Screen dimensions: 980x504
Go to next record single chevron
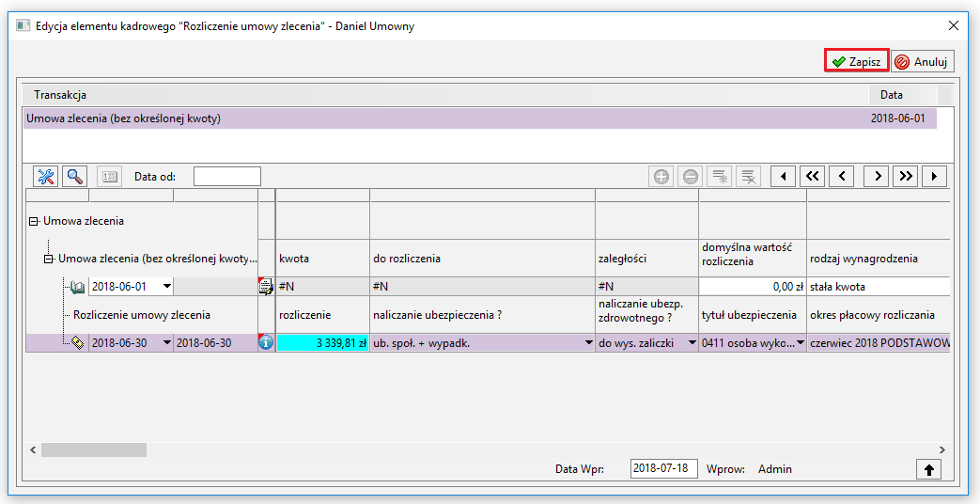877,177
